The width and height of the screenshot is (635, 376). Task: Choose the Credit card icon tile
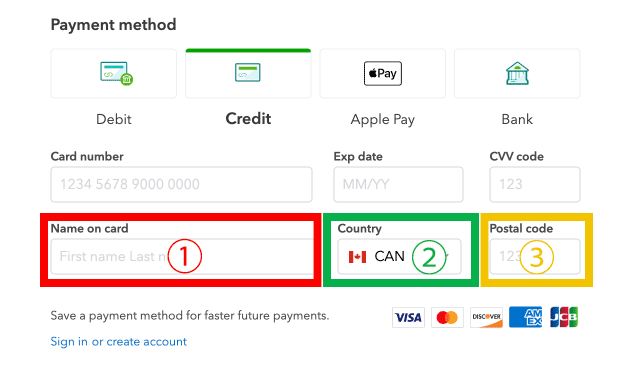point(248,73)
